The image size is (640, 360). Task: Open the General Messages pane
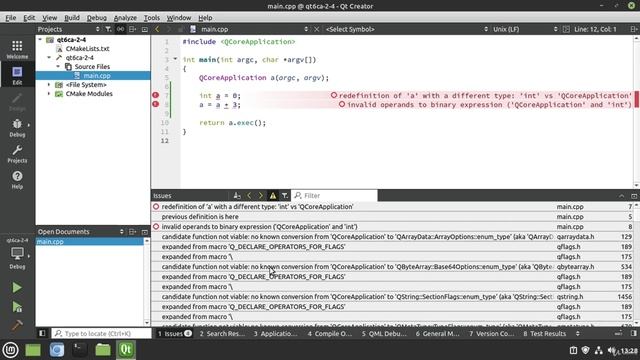coord(438,333)
